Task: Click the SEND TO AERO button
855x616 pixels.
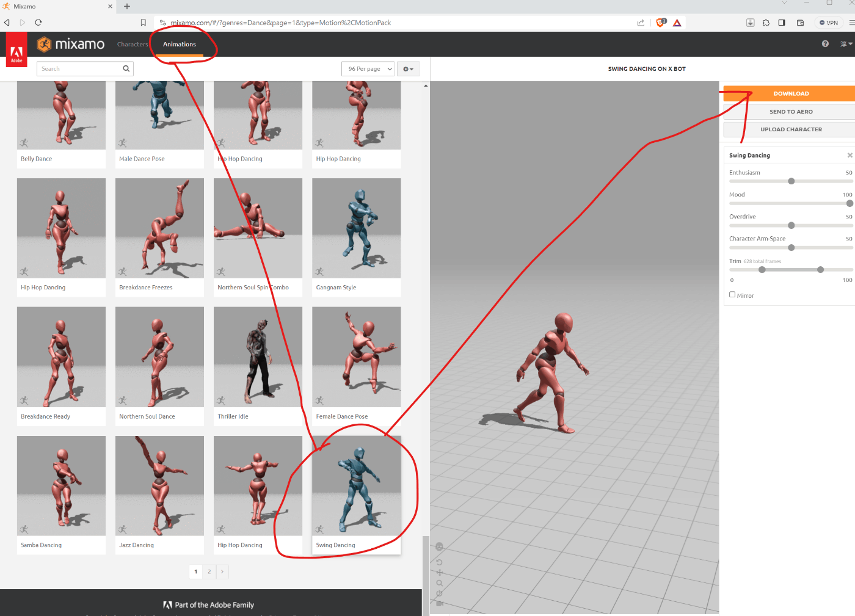Action: pyautogui.click(x=791, y=112)
